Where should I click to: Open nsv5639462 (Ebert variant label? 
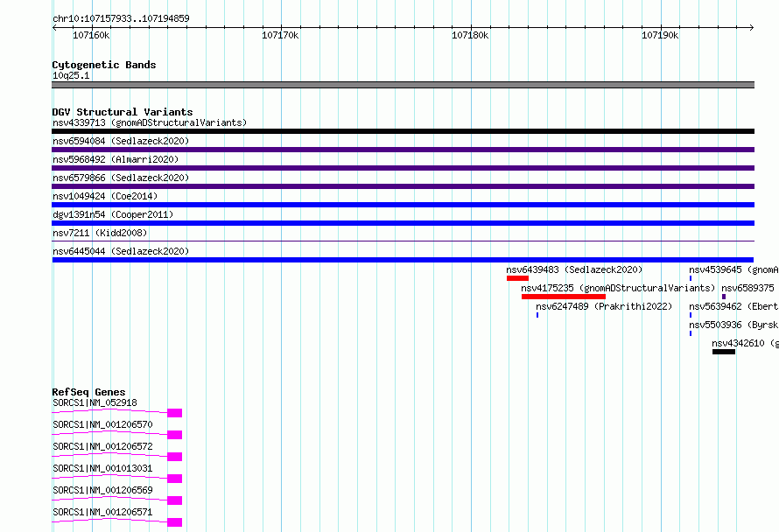733,306
